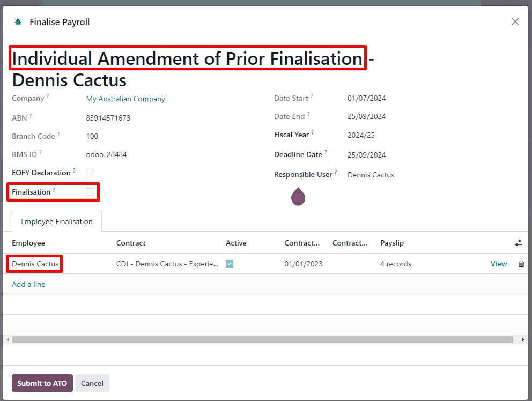Open the Company field showing My Australian Company
Image resolution: width=532 pixels, height=401 pixels.
point(125,99)
